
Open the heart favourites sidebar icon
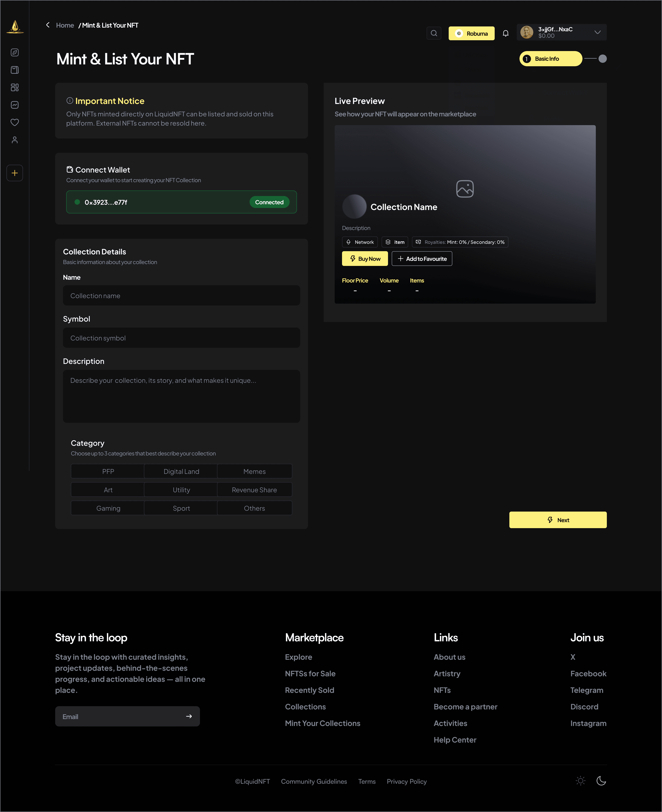click(15, 122)
